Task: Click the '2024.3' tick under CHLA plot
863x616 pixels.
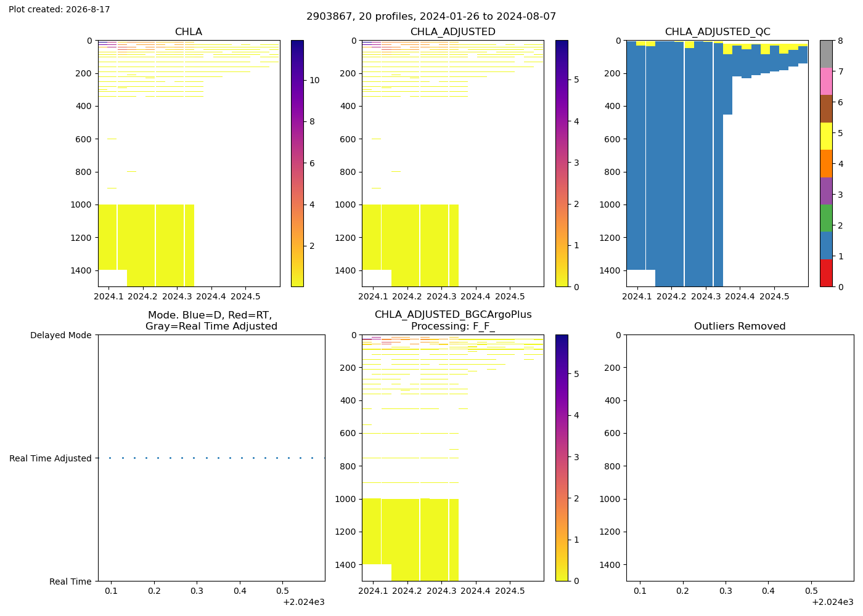Action: point(177,296)
